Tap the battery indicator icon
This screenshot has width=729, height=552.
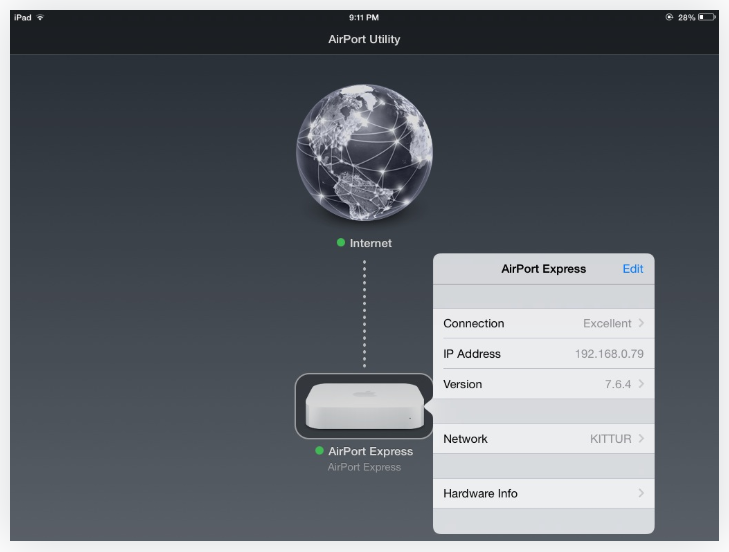point(706,17)
